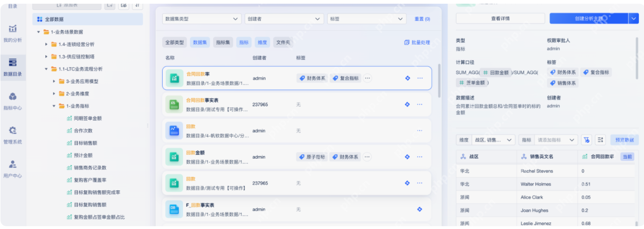
Task: Toggle the 数据集 type filter chip
Action: pyautogui.click(x=200, y=42)
